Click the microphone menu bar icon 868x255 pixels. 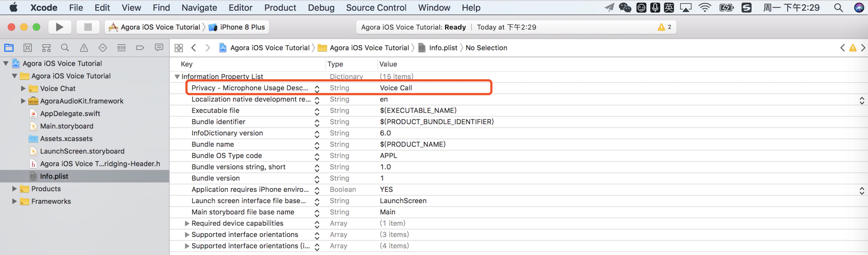pos(655,7)
